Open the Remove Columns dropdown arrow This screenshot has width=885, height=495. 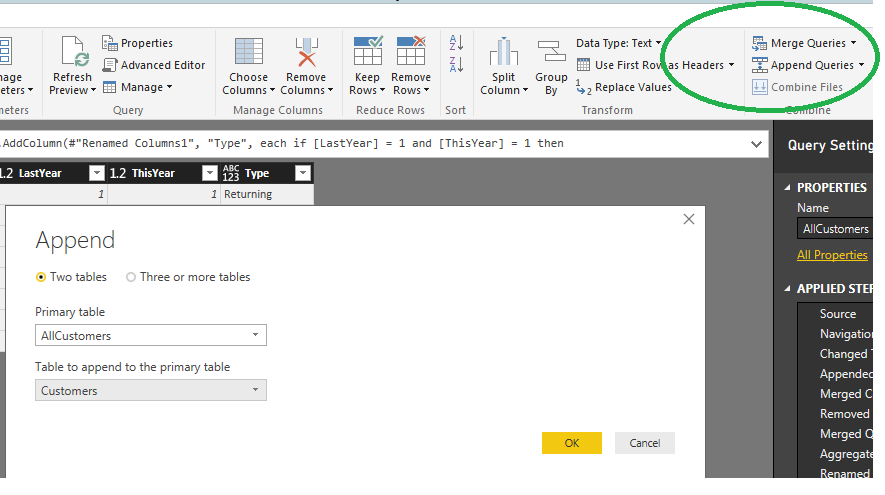tap(330, 90)
